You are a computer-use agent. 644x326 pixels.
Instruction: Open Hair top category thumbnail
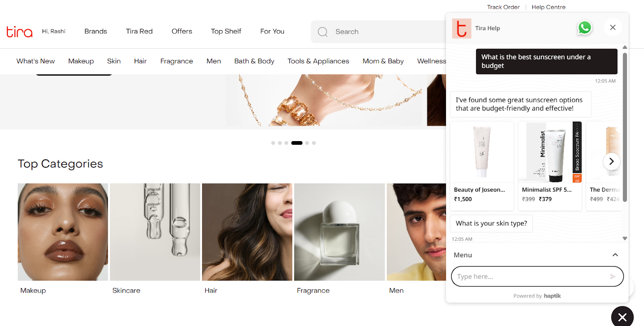(247, 232)
